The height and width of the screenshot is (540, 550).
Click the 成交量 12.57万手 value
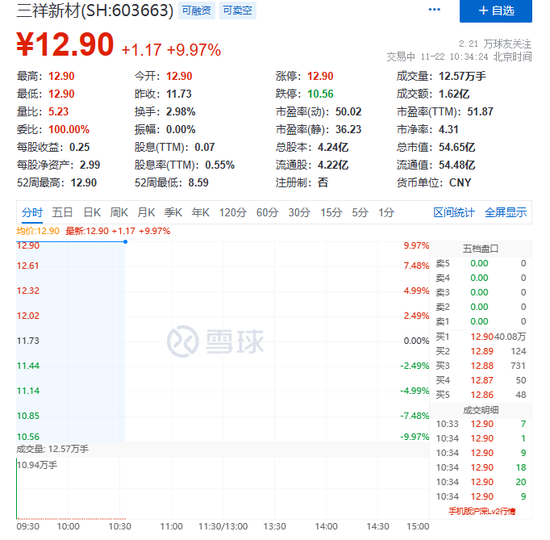462,76
